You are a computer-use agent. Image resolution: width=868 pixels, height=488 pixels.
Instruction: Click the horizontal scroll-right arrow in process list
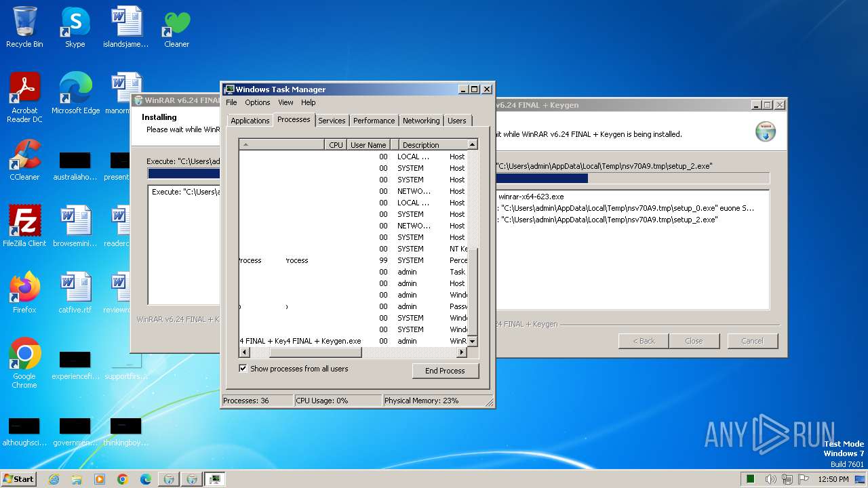(462, 352)
